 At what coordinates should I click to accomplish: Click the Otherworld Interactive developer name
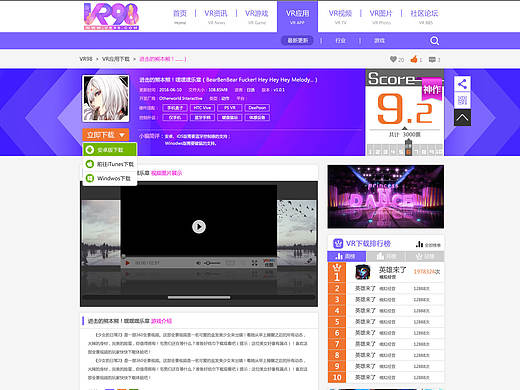point(181,98)
